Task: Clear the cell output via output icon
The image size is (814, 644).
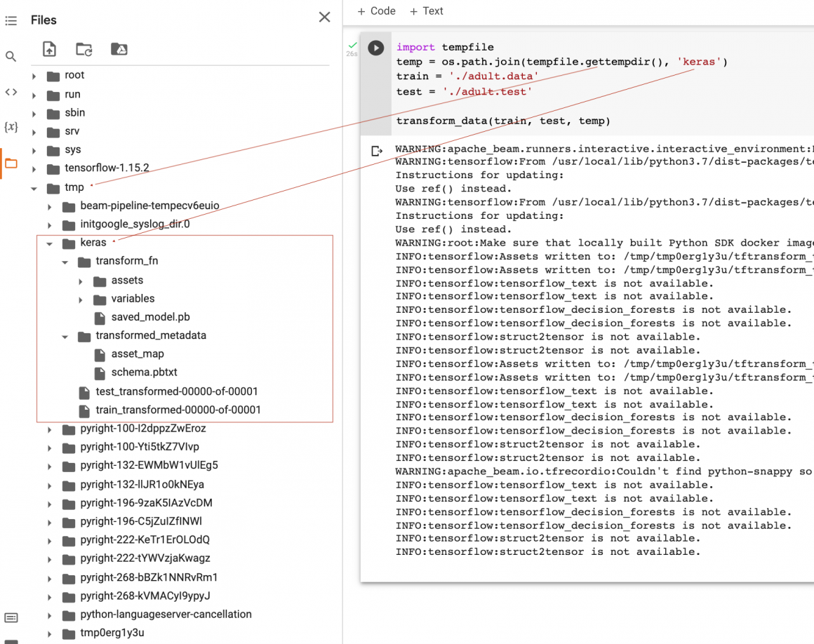Action: (x=377, y=150)
